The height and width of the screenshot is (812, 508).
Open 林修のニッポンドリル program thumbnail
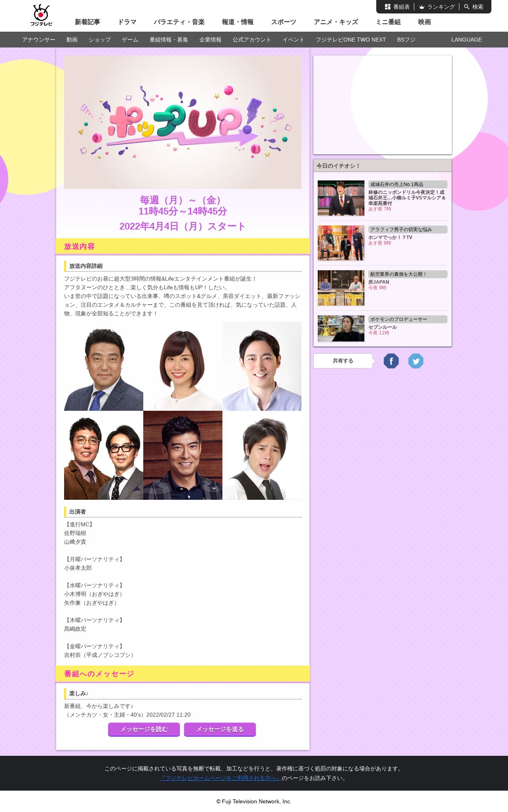(x=341, y=198)
